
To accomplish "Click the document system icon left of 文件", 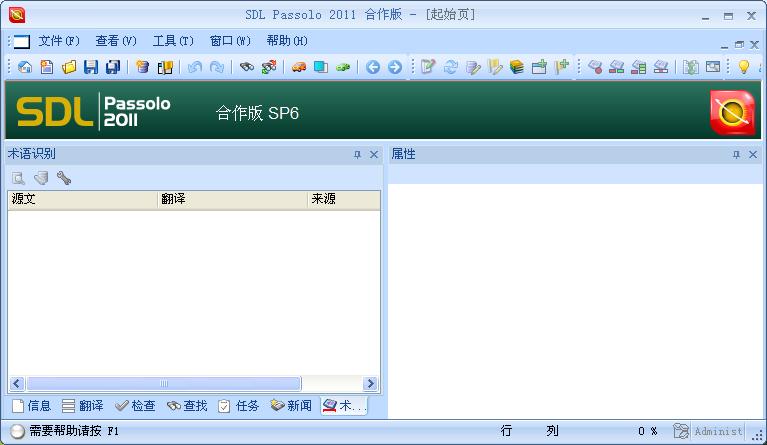I will click(x=22, y=42).
